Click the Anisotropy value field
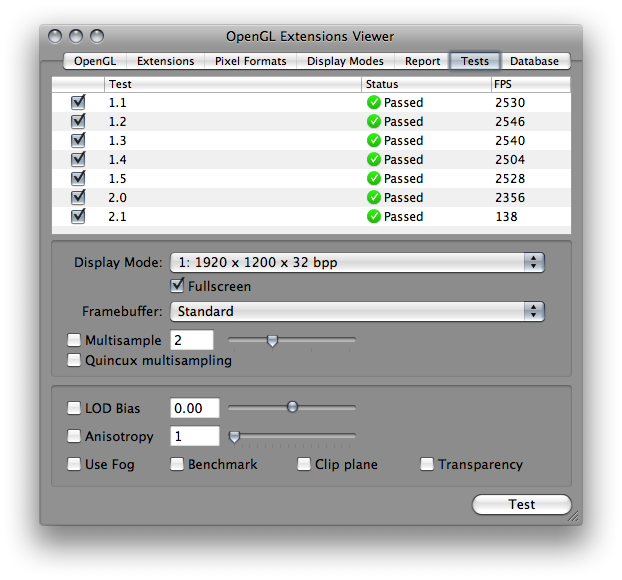This screenshot has height=580, width=622. tap(195, 436)
